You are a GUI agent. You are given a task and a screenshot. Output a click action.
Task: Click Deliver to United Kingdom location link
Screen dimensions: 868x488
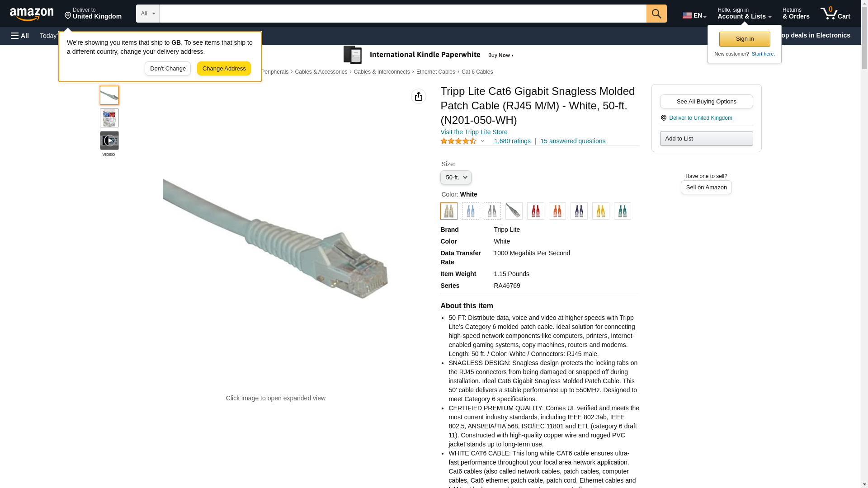700,118
